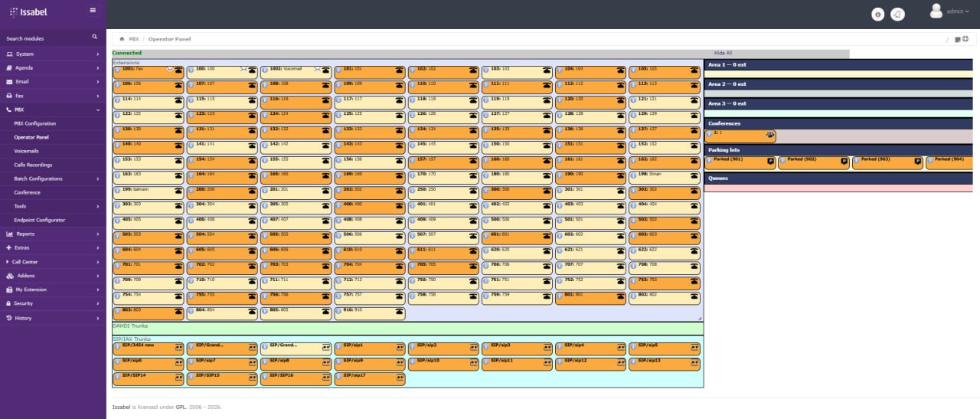Click the Area 1 — 0 ext header
This screenshot has height=419, width=980.
pos(838,65)
